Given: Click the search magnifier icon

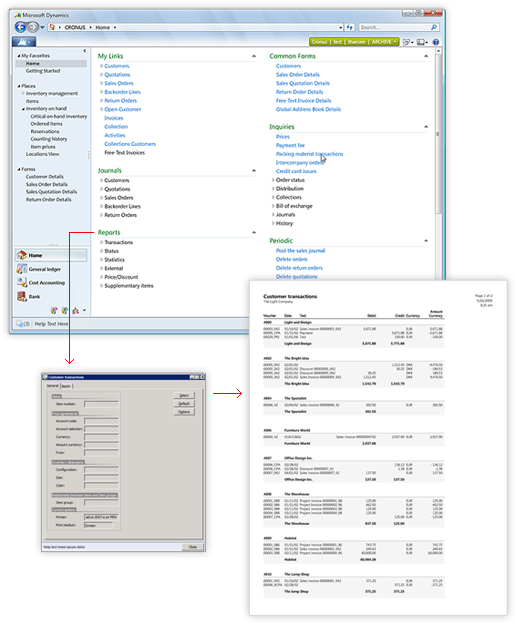Looking at the screenshot, I should tap(434, 27).
